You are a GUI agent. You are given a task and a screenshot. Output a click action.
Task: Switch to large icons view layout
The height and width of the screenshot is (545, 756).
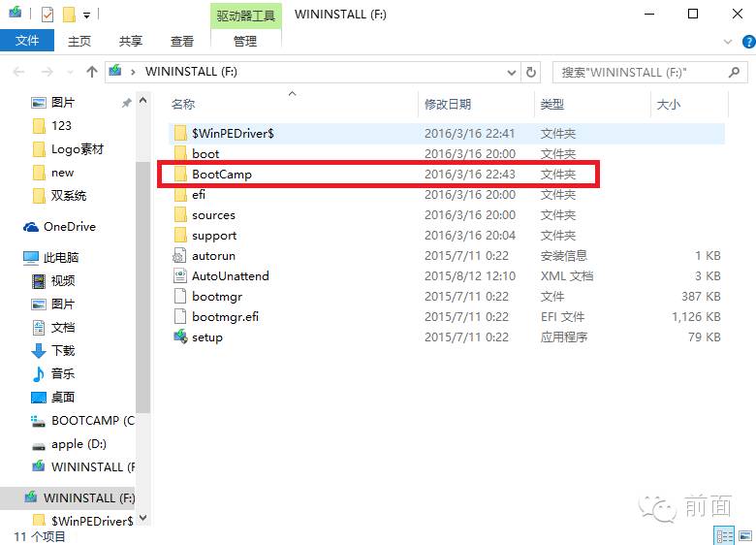pyautogui.click(x=745, y=535)
